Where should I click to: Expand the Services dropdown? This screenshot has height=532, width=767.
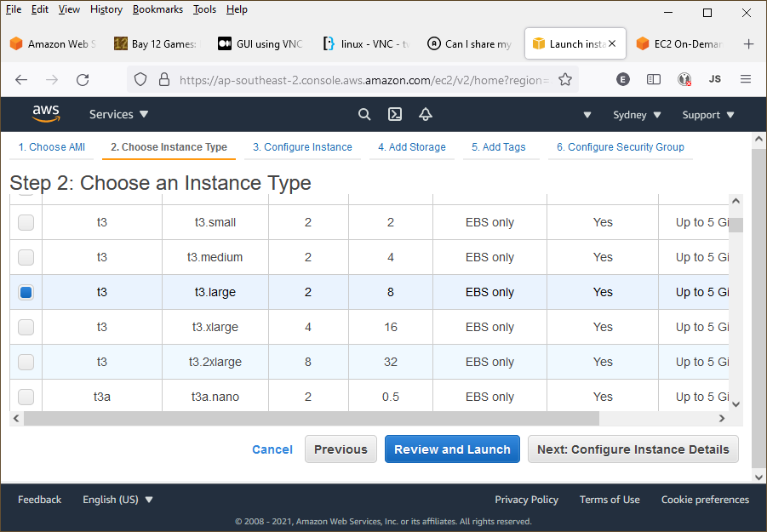[x=118, y=114]
